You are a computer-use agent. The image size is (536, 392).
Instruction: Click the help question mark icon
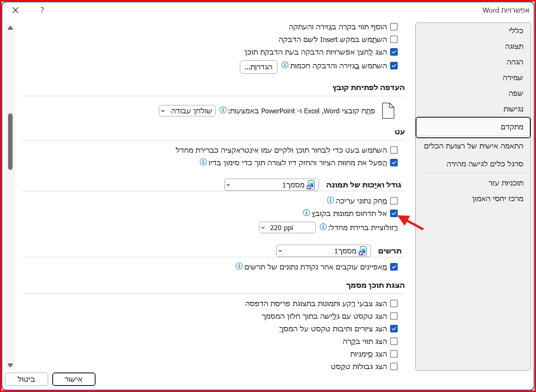42,10
